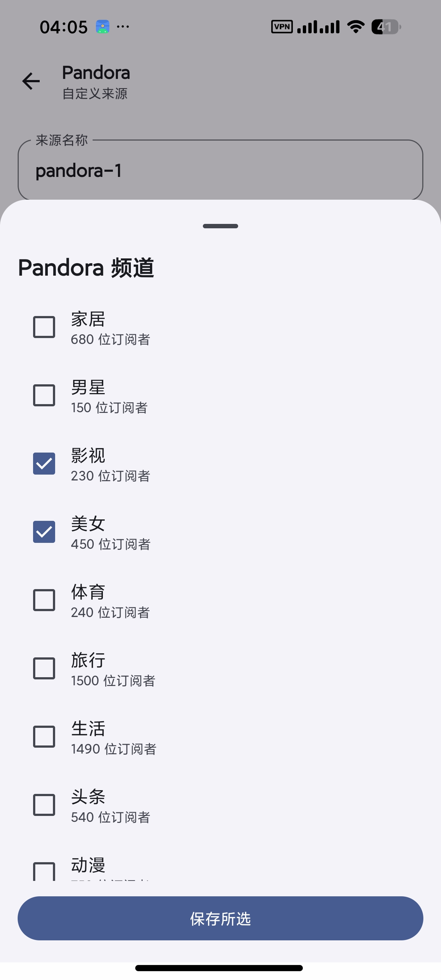This screenshot has width=441, height=980.
Task: Tap the 保存所选 button
Action: coord(220,918)
